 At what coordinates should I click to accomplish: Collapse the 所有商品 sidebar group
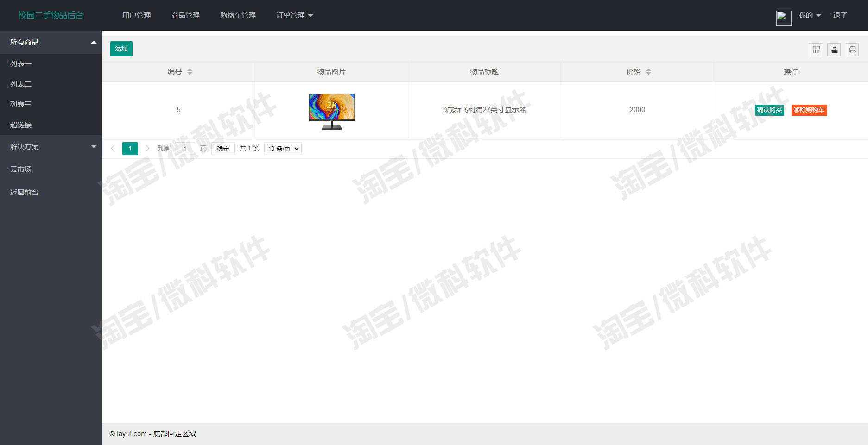51,42
